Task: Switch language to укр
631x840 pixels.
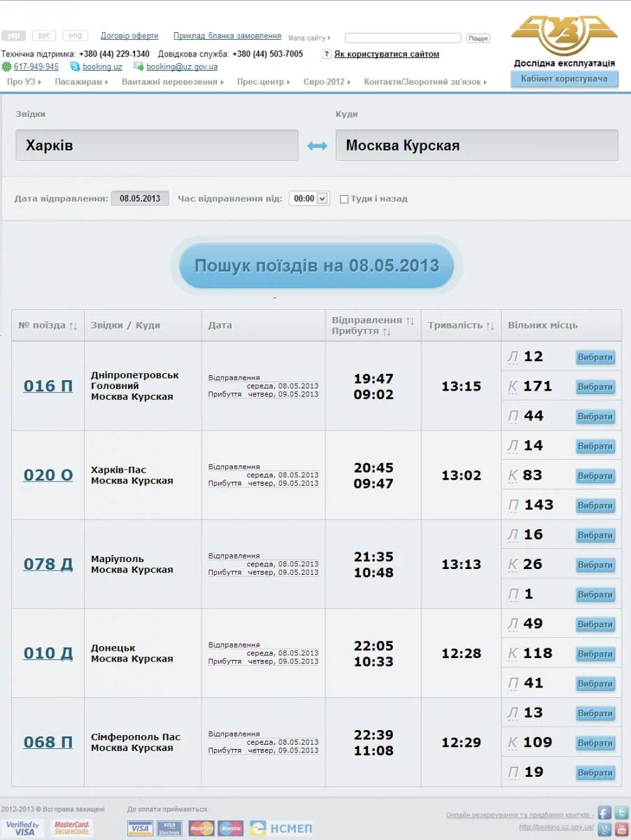Action: (14, 36)
